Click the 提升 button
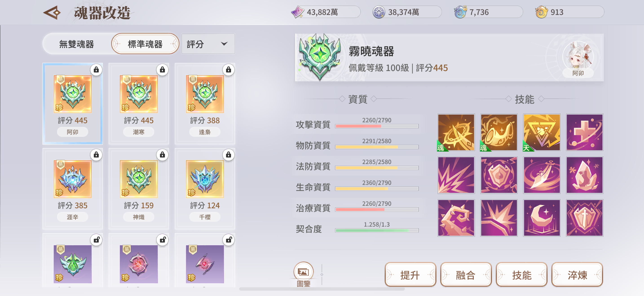The image size is (644, 296). (x=410, y=275)
